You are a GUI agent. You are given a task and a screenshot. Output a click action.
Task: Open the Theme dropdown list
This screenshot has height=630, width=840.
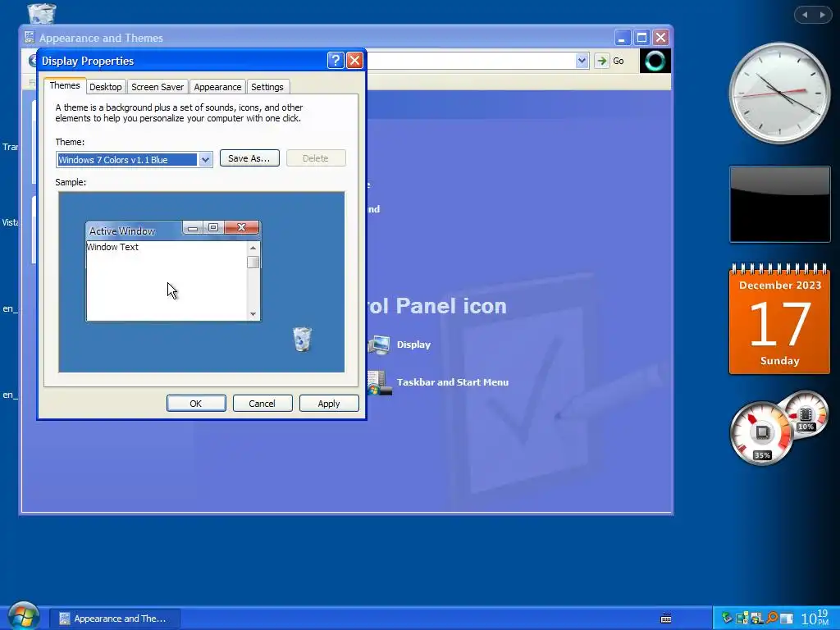(x=205, y=160)
